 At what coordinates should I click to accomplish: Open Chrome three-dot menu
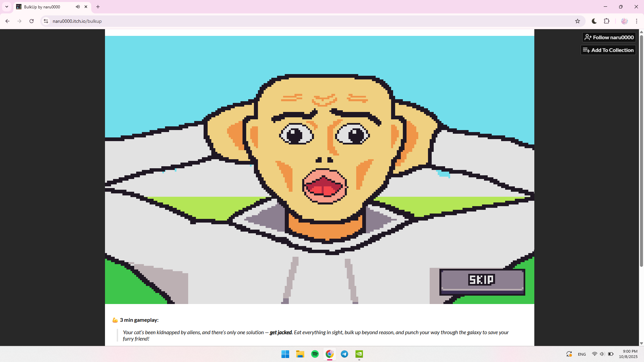636,21
